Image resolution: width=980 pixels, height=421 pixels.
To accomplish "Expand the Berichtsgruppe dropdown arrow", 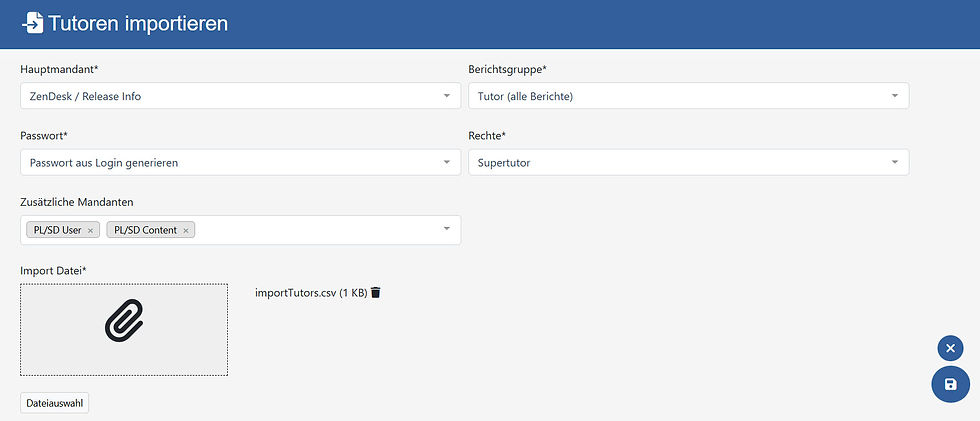I will tap(894, 96).
